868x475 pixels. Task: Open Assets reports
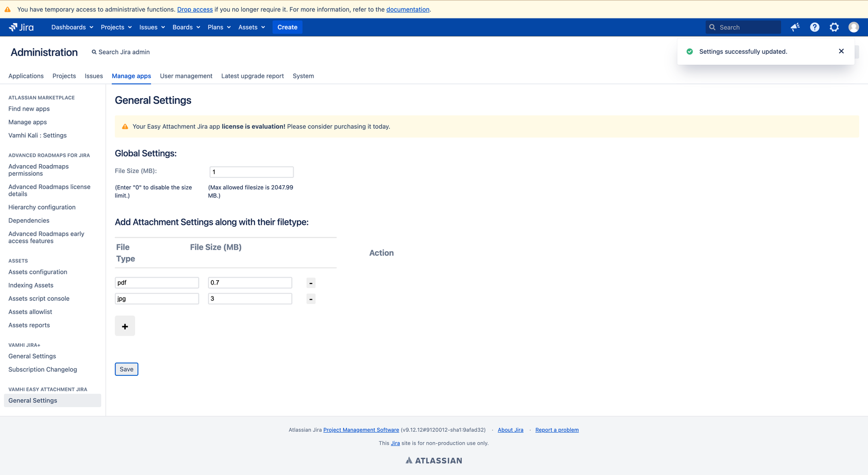[x=29, y=325]
